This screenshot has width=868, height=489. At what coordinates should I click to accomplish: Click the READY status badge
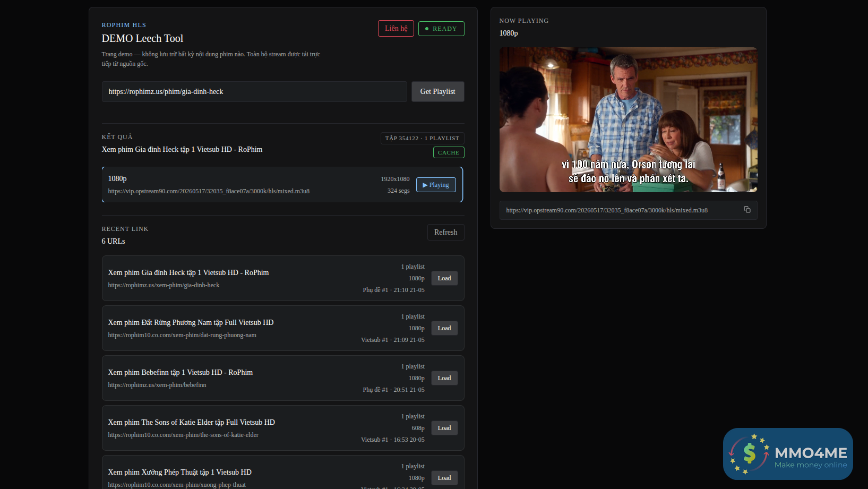pos(441,29)
